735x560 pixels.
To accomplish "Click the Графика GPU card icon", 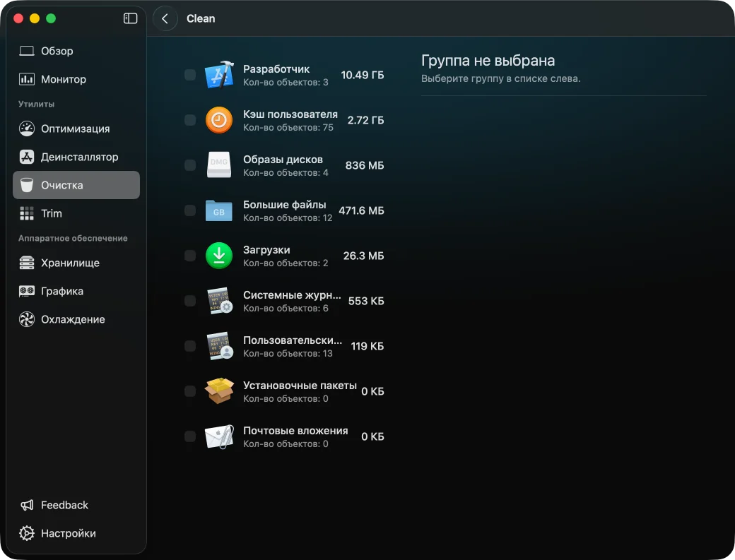I will click(27, 291).
